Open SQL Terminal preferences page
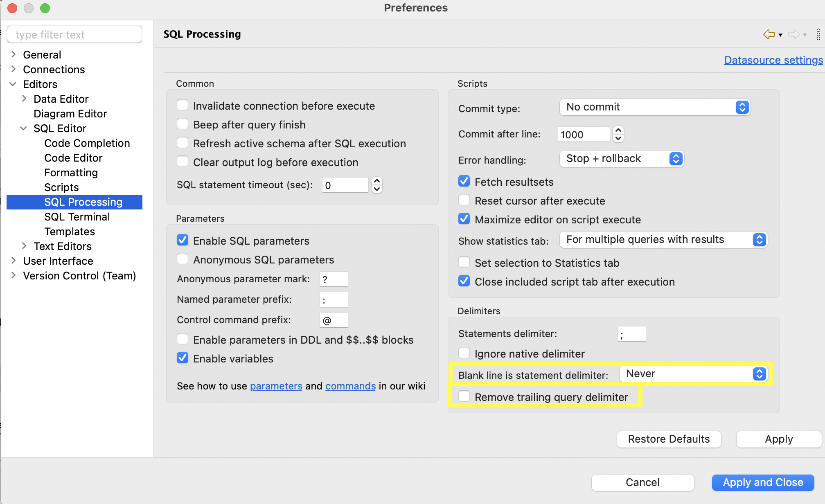The image size is (825, 504). click(x=77, y=217)
